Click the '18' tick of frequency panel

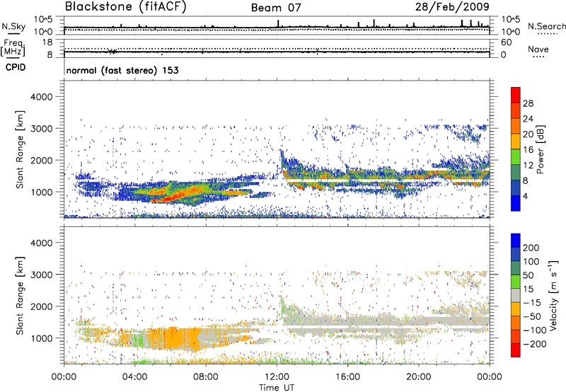47,42
